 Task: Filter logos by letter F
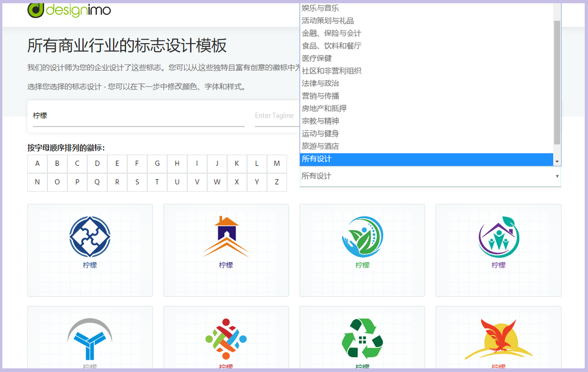(x=137, y=164)
